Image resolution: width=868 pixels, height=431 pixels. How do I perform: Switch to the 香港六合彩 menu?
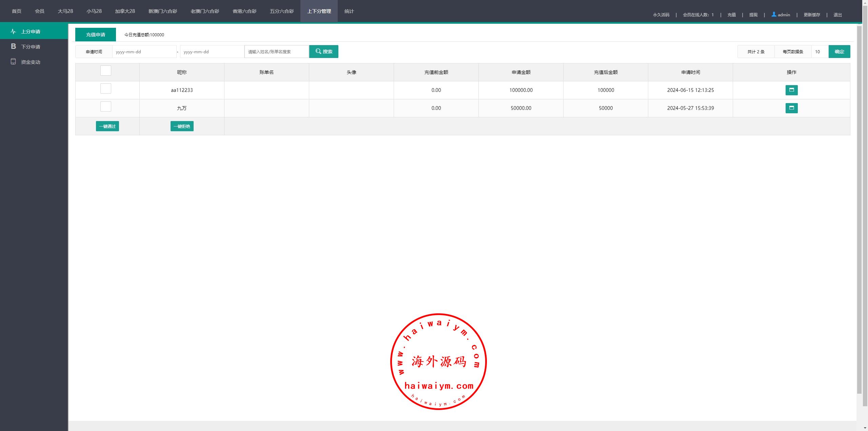pos(244,11)
